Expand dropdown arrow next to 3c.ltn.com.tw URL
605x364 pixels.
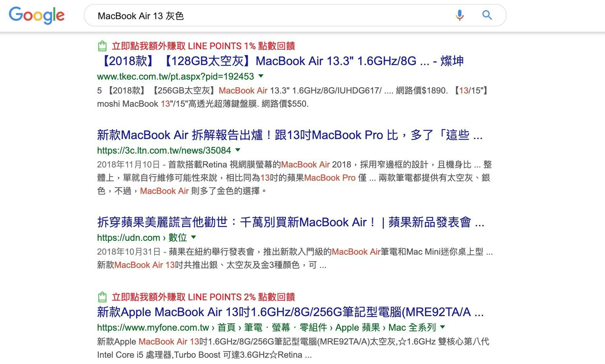[x=238, y=150]
